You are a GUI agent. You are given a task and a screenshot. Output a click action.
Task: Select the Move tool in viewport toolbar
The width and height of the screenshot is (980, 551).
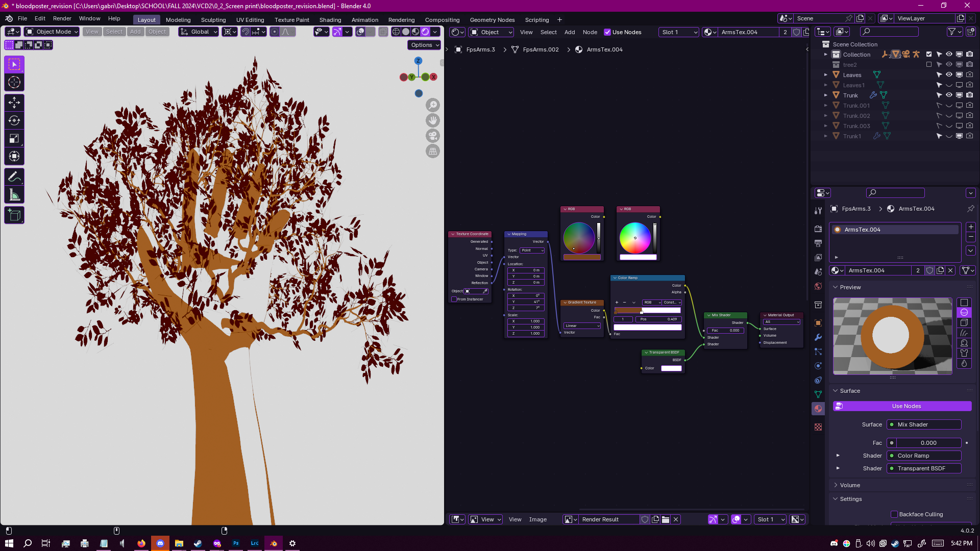coord(14,103)
